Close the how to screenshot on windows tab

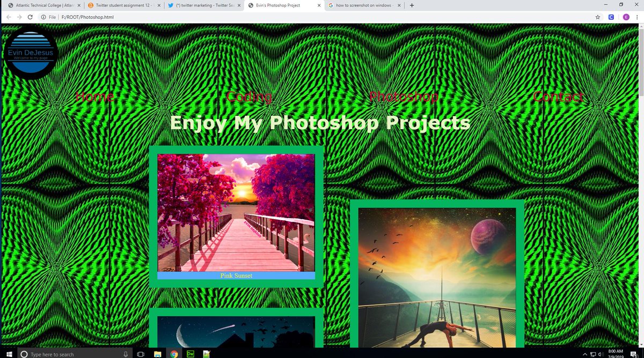[399, 5]
